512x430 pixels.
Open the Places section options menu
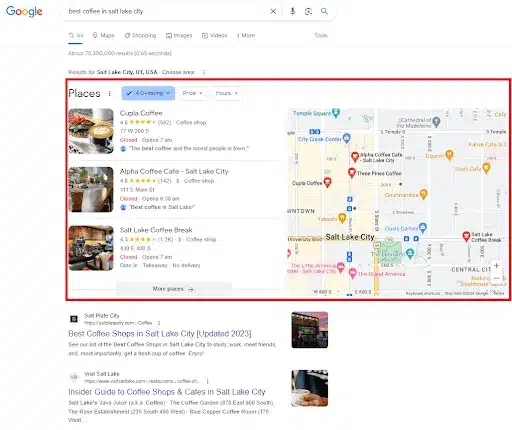click(x=110, y=94)
